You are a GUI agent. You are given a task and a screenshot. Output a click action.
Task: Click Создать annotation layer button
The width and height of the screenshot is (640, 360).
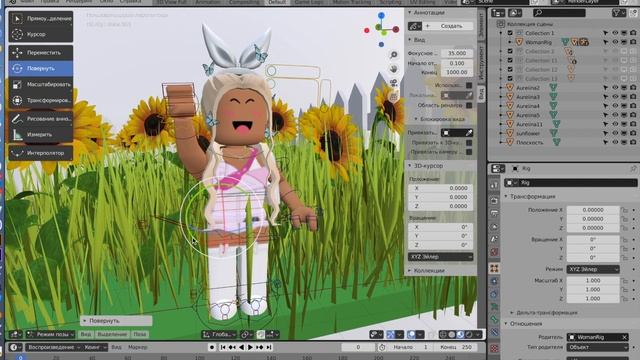tap(448, 26)
